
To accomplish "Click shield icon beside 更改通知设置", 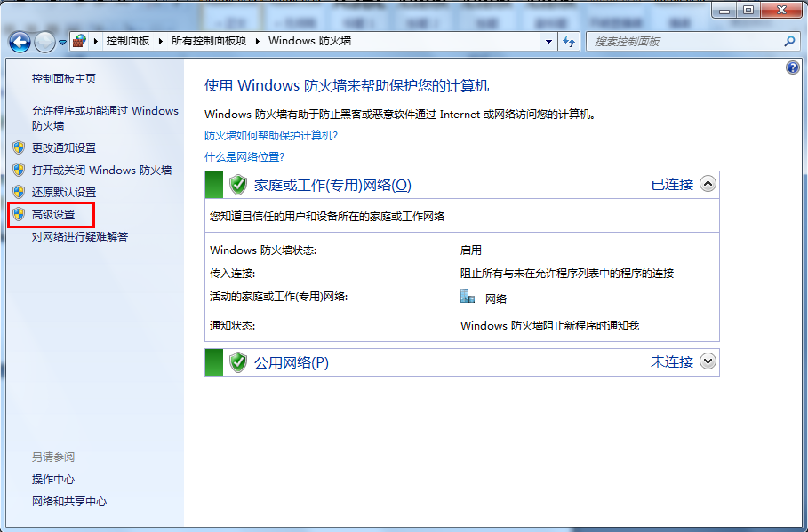I will point(19,147).
